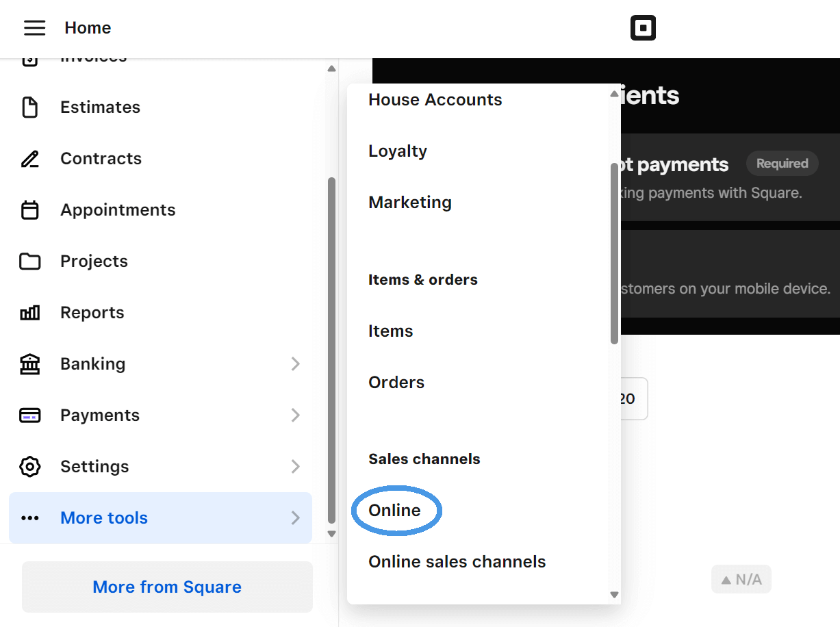The width and height of the screenshot is (840, 627).
Task: Click the Settings gear icon
Action: (30, 466)
